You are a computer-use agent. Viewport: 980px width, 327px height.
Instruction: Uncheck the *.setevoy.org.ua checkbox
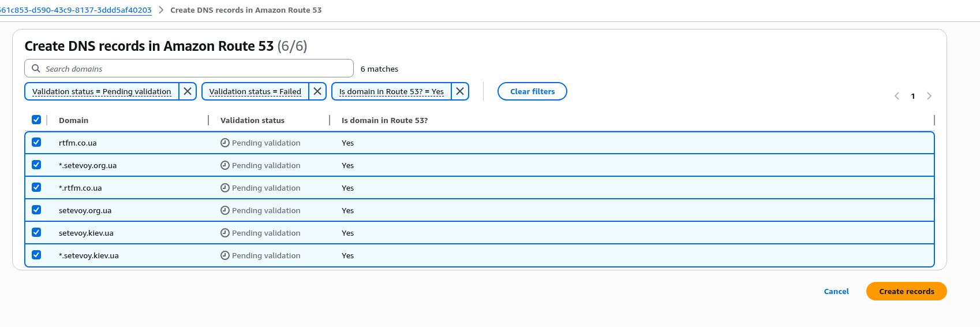pos(36,165)
